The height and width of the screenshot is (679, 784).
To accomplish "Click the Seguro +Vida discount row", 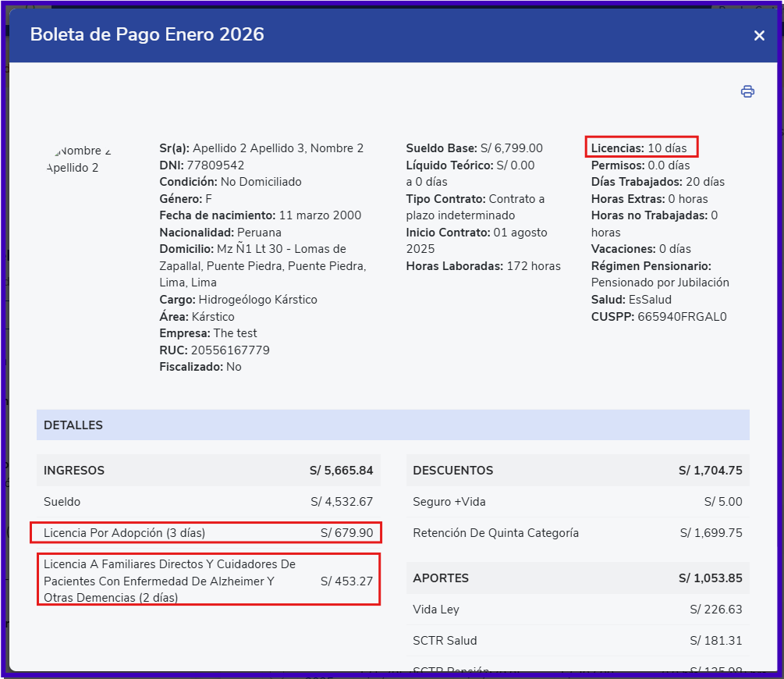I will tap(577, 502).
